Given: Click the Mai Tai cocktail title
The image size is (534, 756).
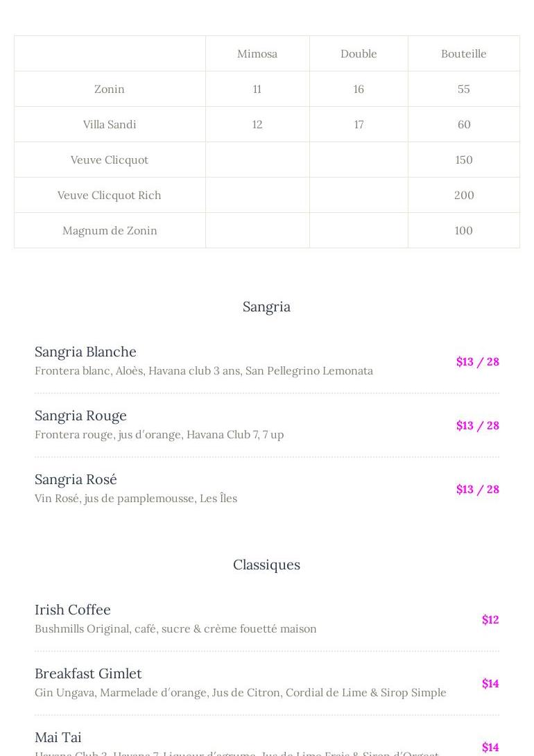Looking at the screenshot, I should (x=58, y=737).
